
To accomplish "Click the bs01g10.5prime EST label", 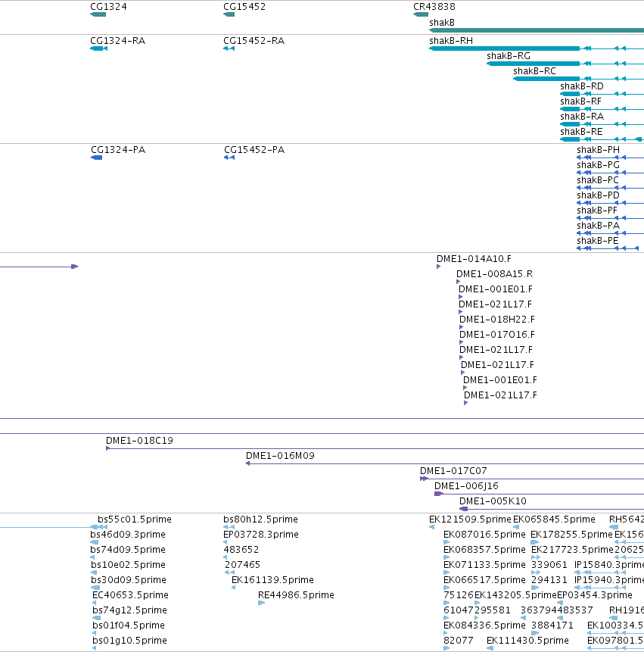I will pyautogui.click(x=129, y=641).
